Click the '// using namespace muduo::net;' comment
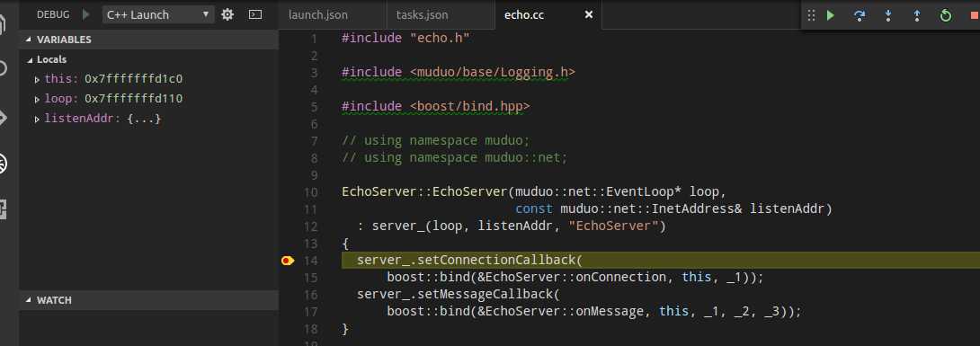Viewport: 980px width, 346px height. click(x=455, y=157)
